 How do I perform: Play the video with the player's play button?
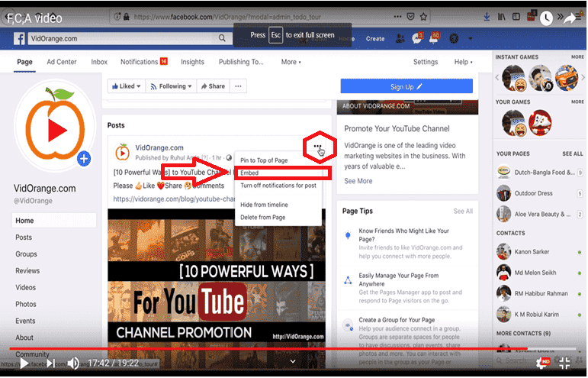24,363
